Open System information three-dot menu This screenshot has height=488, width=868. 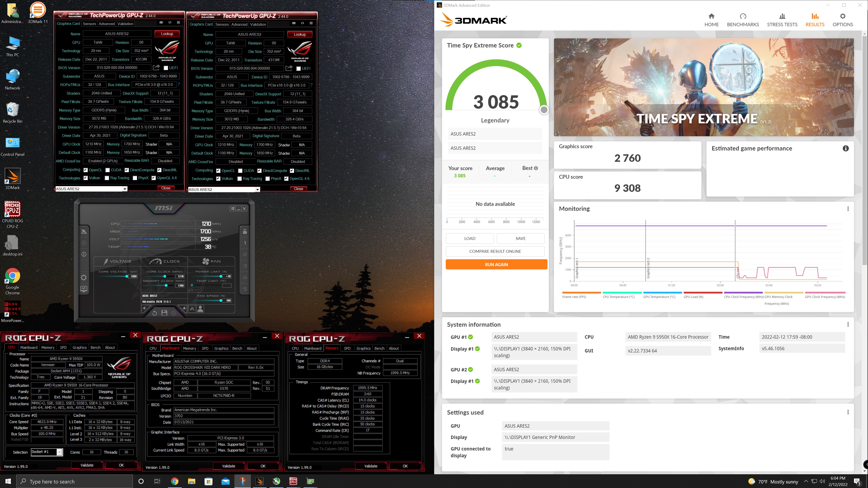(x=848, y=324)
